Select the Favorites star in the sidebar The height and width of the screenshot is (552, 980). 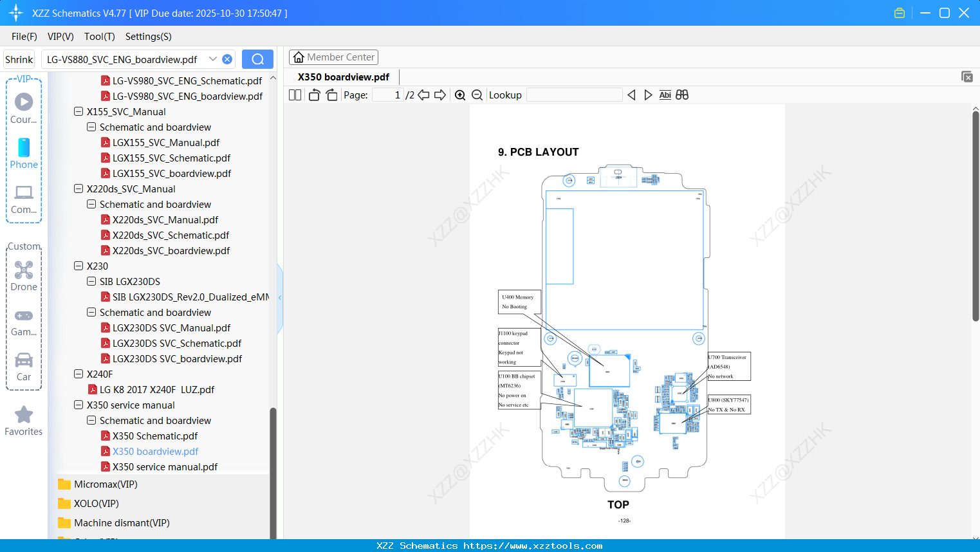click(24, 415)
